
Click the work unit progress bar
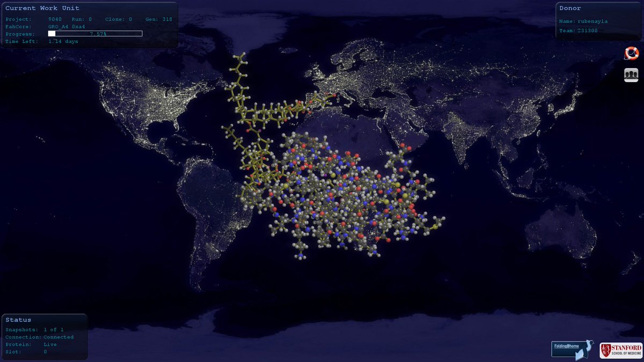point(96,34)
